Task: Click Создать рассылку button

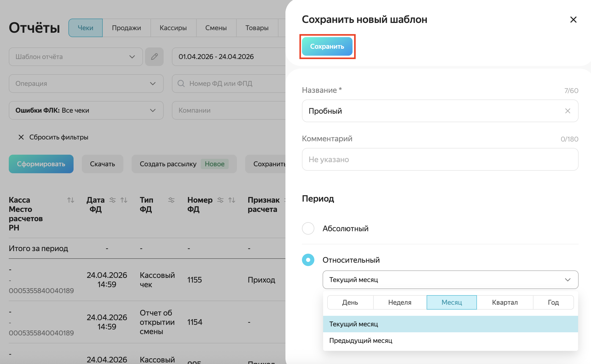Action: pos(184,164)
